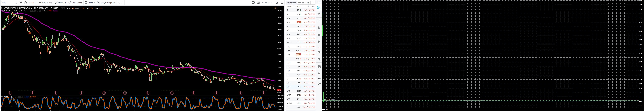Click the undo arrow in top toolbar
This screenshot has height=111, width=644.
[119, 3]
